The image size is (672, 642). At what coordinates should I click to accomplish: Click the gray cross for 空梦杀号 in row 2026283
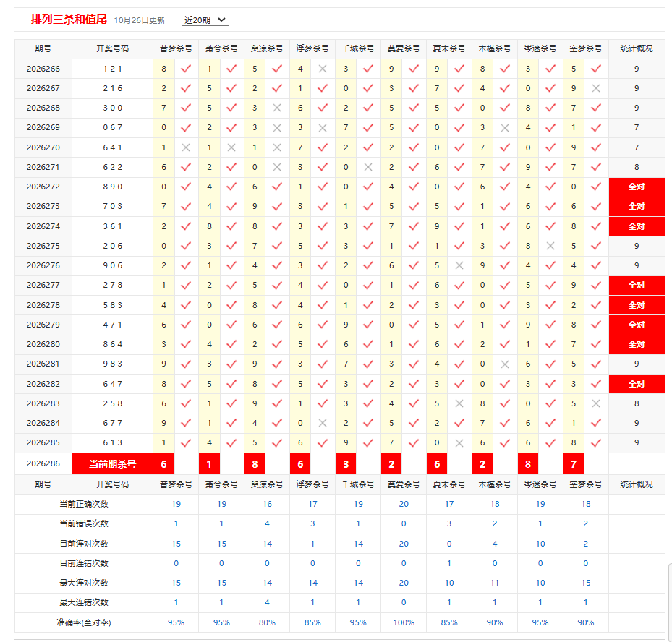(596, 403)
